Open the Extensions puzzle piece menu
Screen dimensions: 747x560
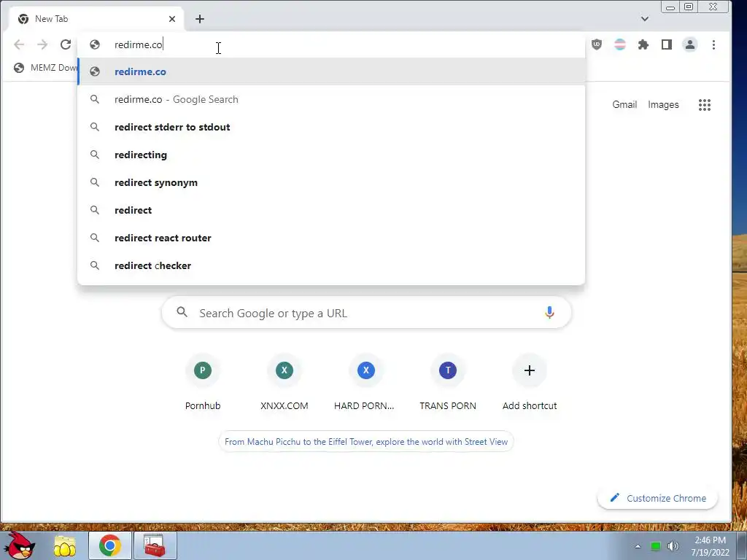[x=643, y=44]
